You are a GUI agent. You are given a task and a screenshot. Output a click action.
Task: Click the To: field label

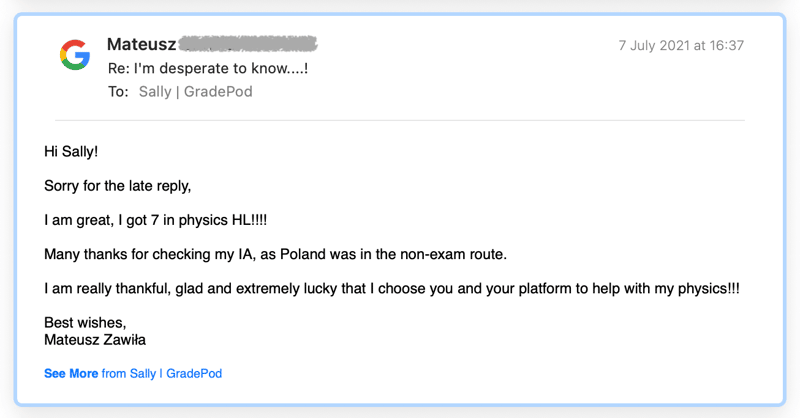click(x=118, y=92)
